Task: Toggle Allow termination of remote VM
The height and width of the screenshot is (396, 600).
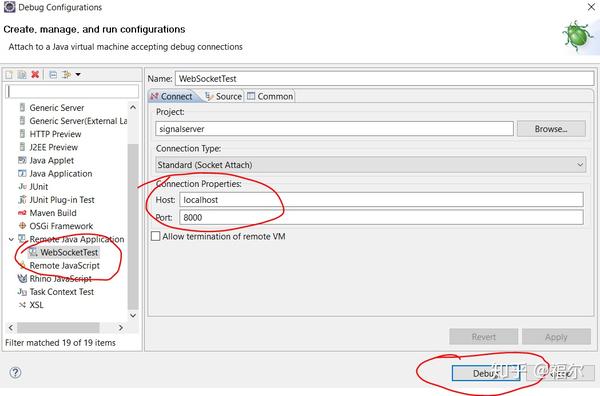Action: coord(155,236)
